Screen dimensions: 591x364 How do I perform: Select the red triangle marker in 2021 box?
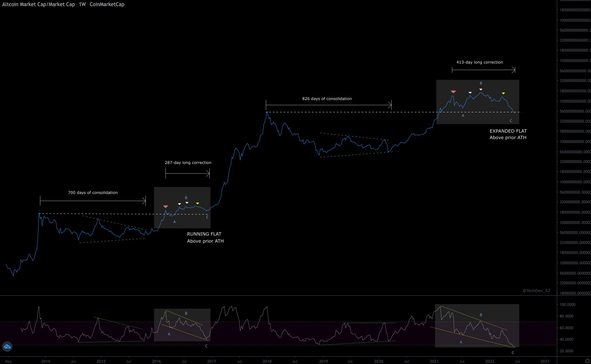click(x=453, y=92)
